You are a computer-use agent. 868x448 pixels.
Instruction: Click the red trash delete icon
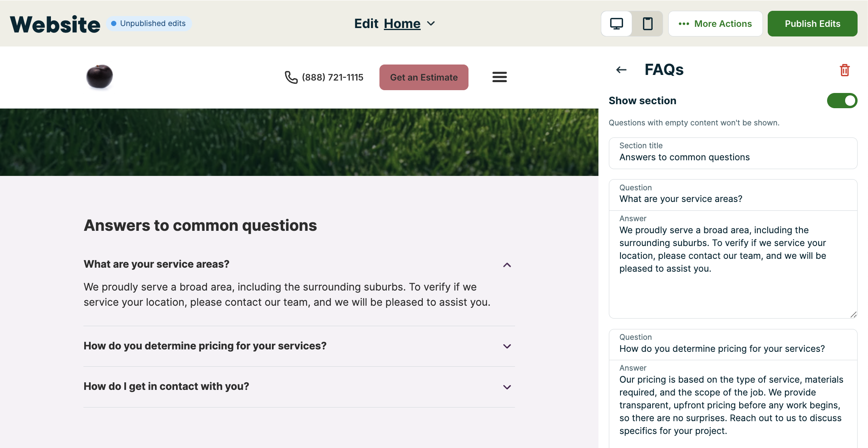point(845,70)
